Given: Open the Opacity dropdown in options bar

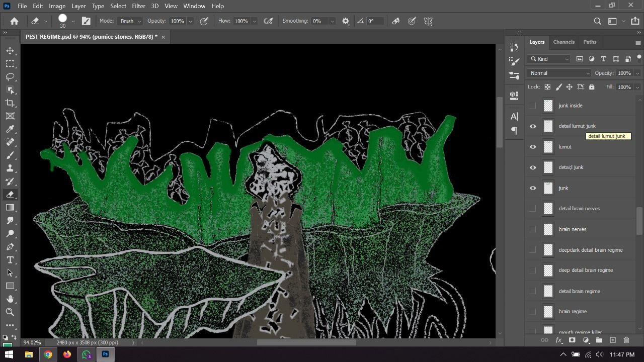Looking at the screenshot, I should tap(190, 21).
